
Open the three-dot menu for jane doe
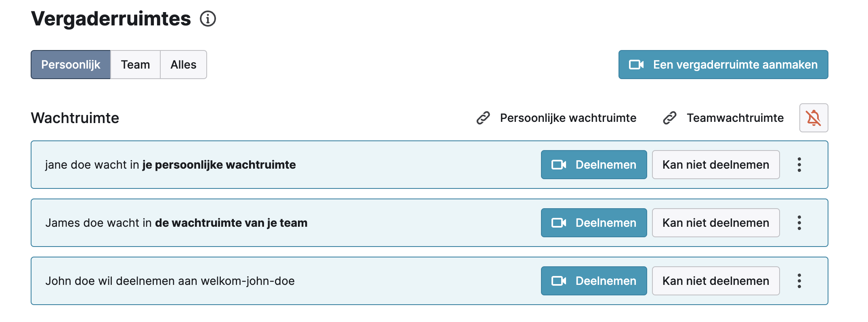799,165
